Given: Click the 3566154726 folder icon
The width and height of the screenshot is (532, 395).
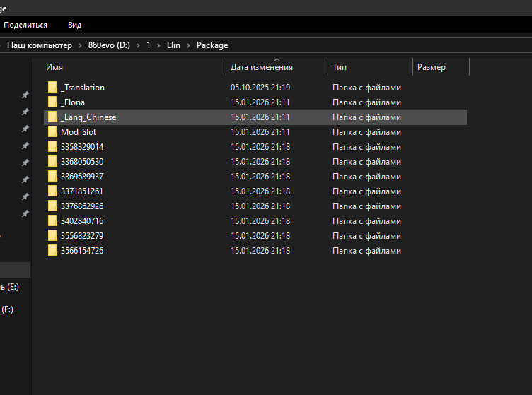Looking at the screenshot, I should (x=52, y=251).
